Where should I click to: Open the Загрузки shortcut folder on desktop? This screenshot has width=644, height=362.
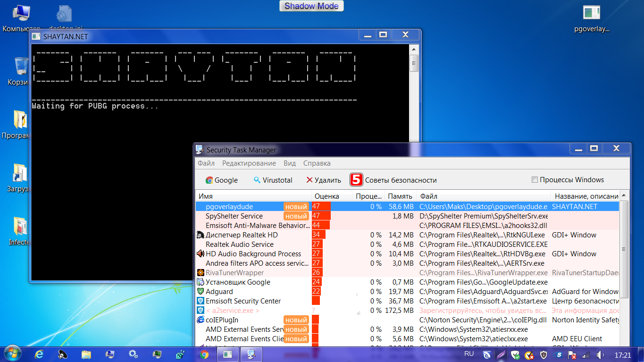(19, 178)
